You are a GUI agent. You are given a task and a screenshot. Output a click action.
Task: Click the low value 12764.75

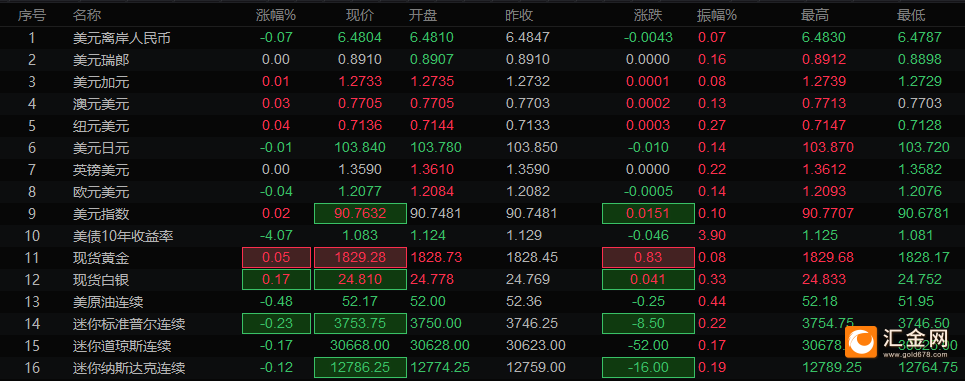pyautogui.click(x=927, y=368)
